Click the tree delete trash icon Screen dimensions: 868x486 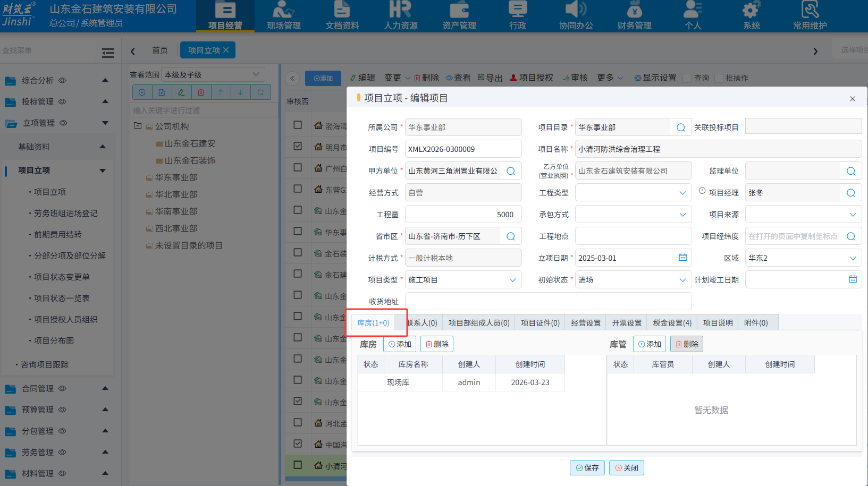click(201, 92)
